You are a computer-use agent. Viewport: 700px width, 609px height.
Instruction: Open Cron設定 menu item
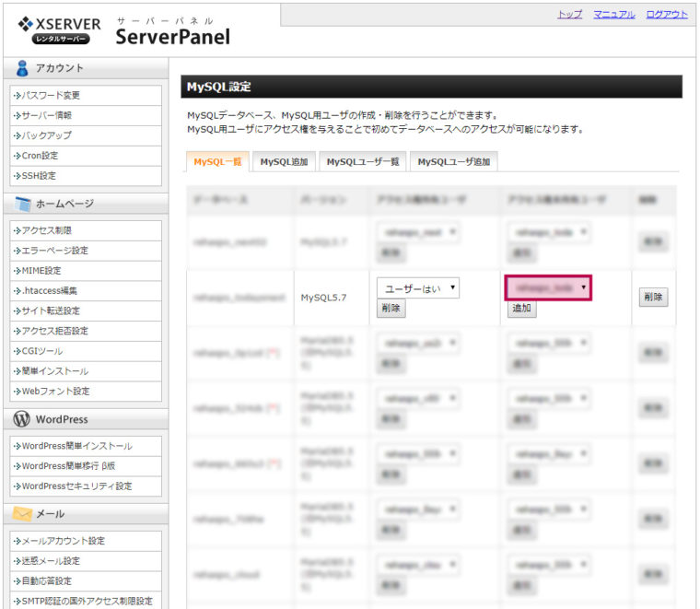(x=86, y=156)
